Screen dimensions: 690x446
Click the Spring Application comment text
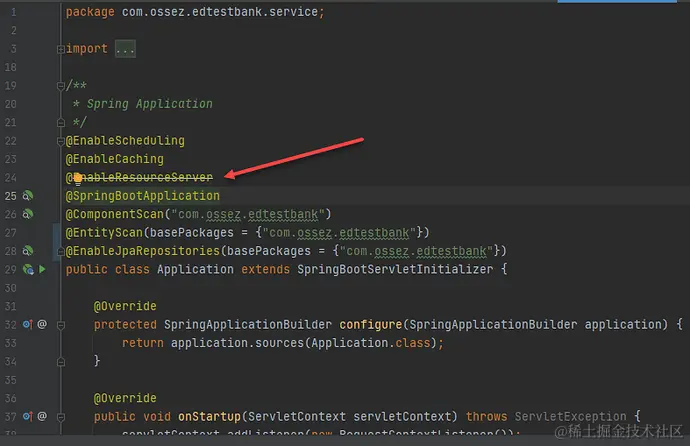click(x=150, y=104)
